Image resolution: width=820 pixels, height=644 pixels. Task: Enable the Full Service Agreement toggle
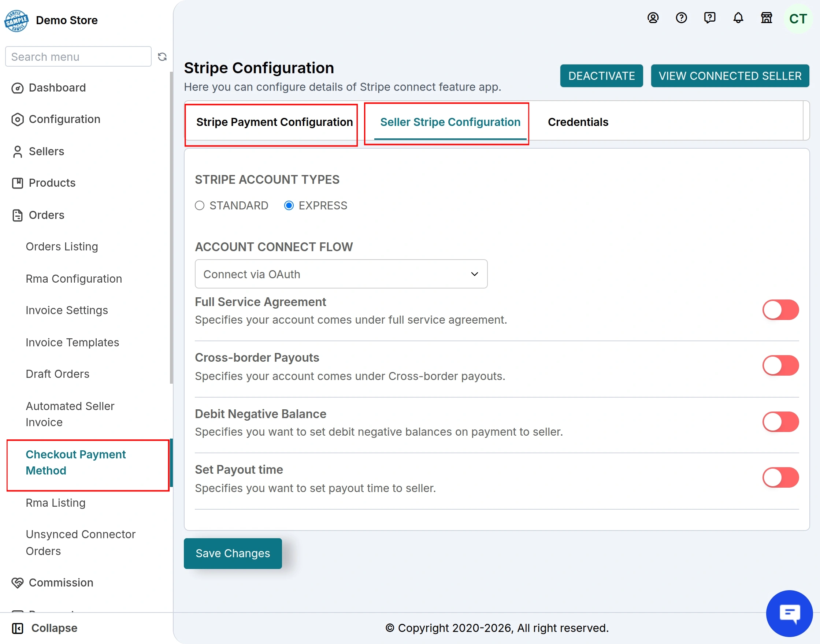(780, 310)
